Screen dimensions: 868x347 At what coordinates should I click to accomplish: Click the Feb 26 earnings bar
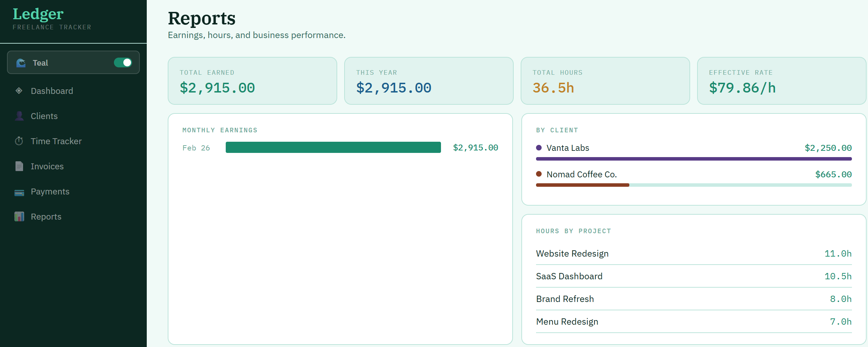(x=333, y=147)
